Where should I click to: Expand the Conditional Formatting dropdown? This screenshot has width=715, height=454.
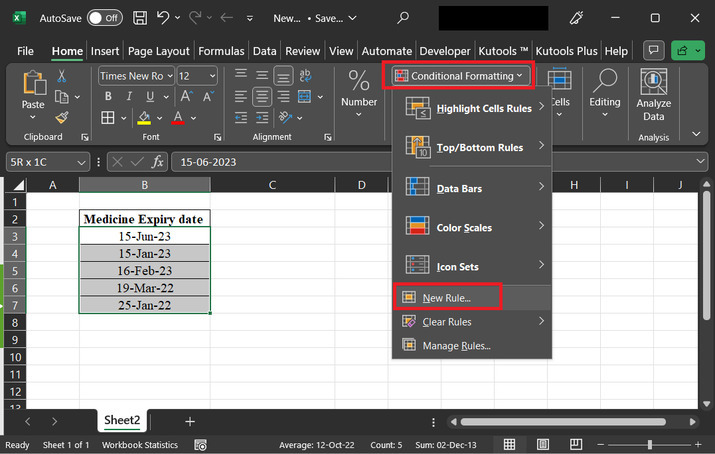coord(459,76)
